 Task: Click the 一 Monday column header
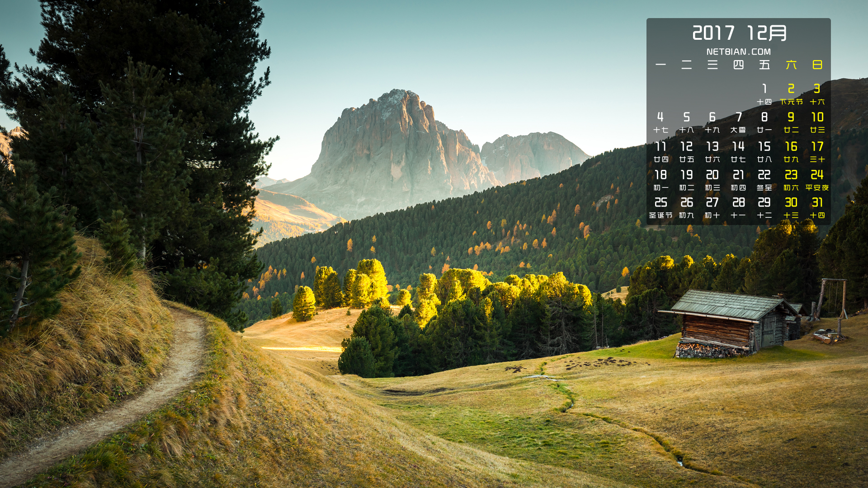[x=660, y=65]
